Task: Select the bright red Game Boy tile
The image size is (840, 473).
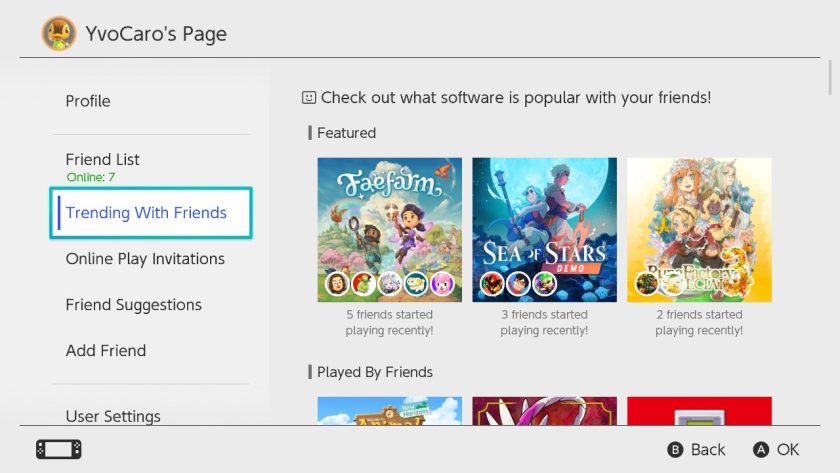Action: pyautogui.click(x=699, y=411)
